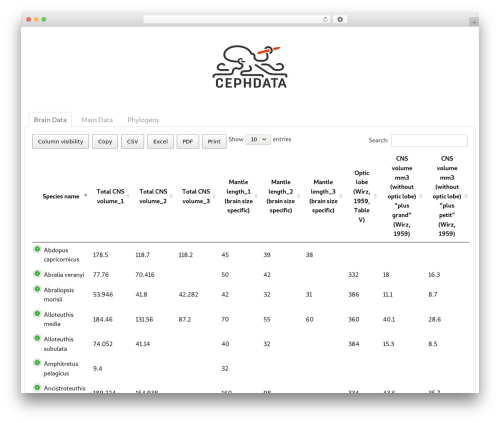Click optic lobe value 386
The image size is (500, 423).
click(x=354, y=294)
